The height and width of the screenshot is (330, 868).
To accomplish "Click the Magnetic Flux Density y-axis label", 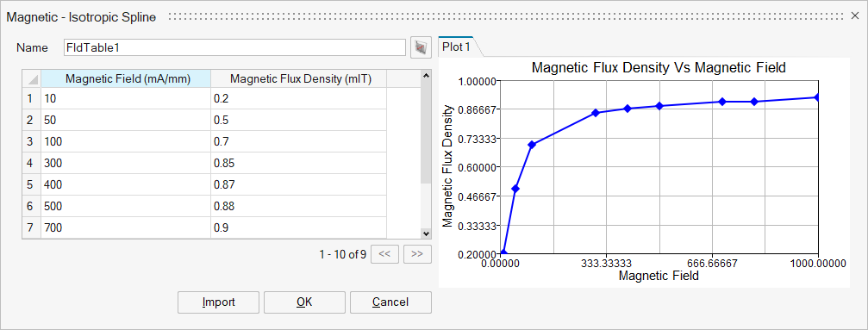I will click(447, 166).
